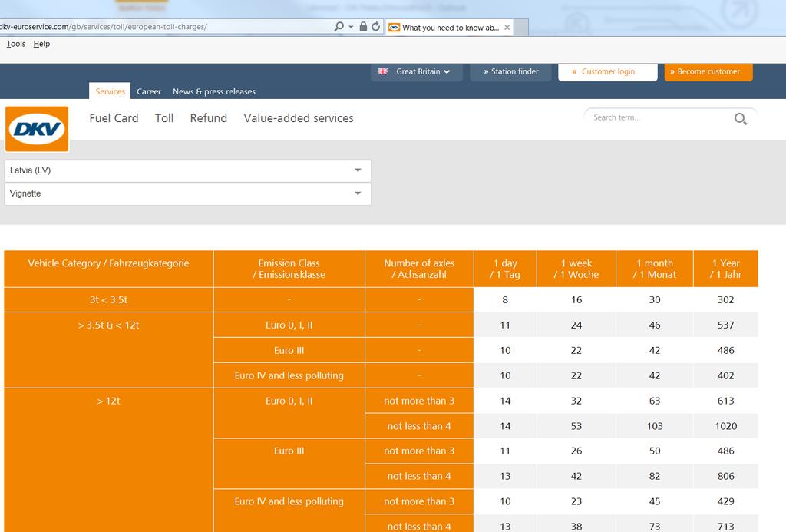
Task: Click the monthly price 82 cell
Action: coord(655,476)
